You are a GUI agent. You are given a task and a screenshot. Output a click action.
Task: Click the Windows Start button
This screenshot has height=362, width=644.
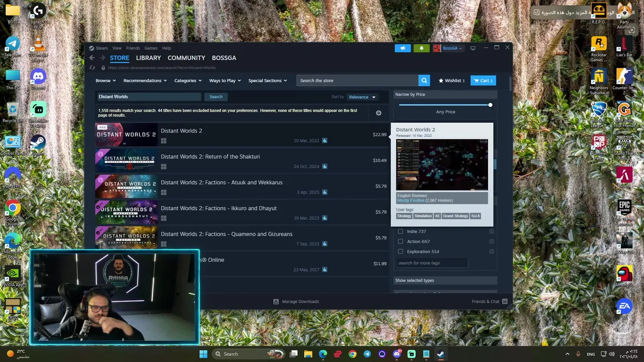pyautogui.click(x=203, y=354)
